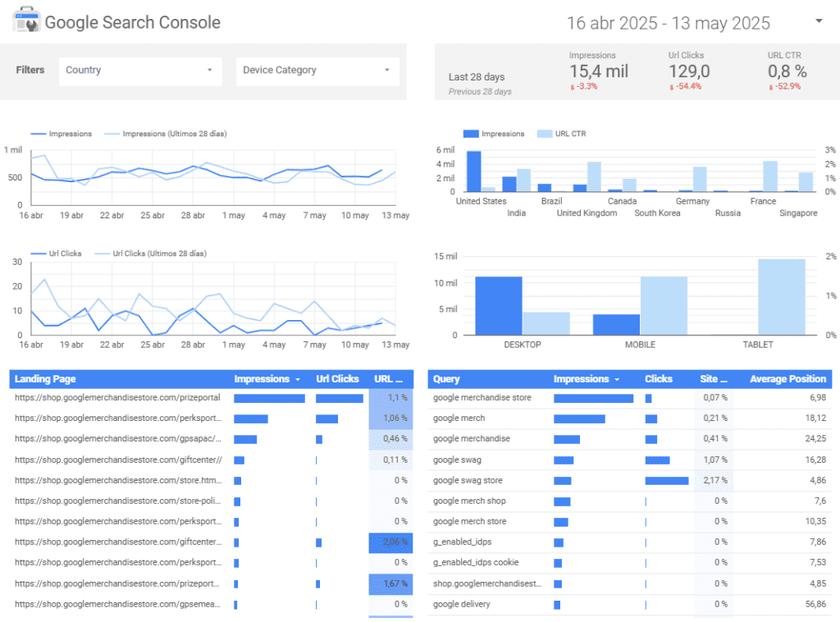
Task: Click the Last 28 days label
Action: point(477,76)
